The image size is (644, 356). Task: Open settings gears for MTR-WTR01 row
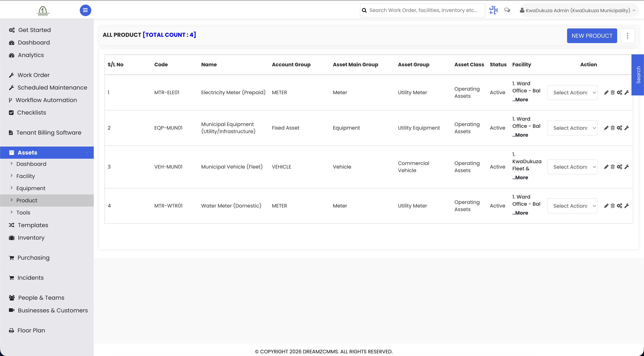619,206
